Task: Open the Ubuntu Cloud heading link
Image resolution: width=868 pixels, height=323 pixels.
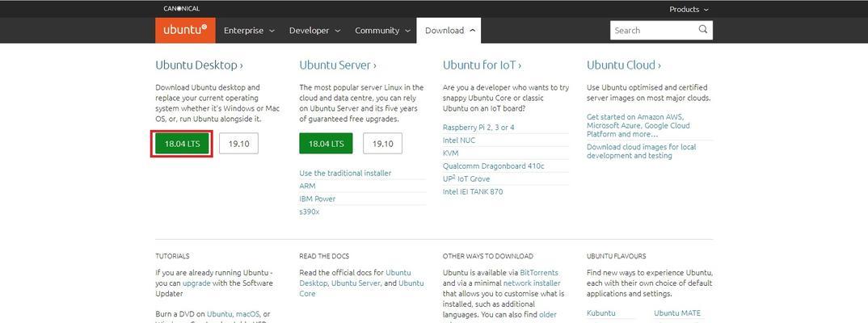Action: pos(624,65)
